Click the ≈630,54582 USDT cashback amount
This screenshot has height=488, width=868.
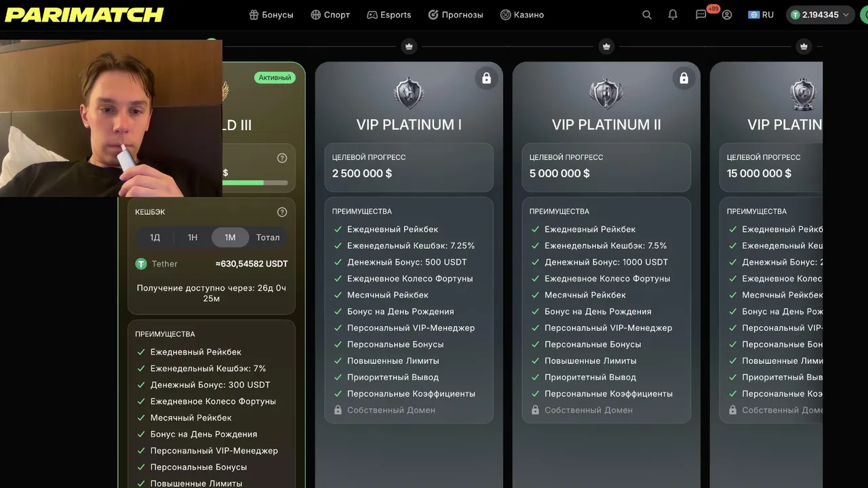(x=252, y=264)
